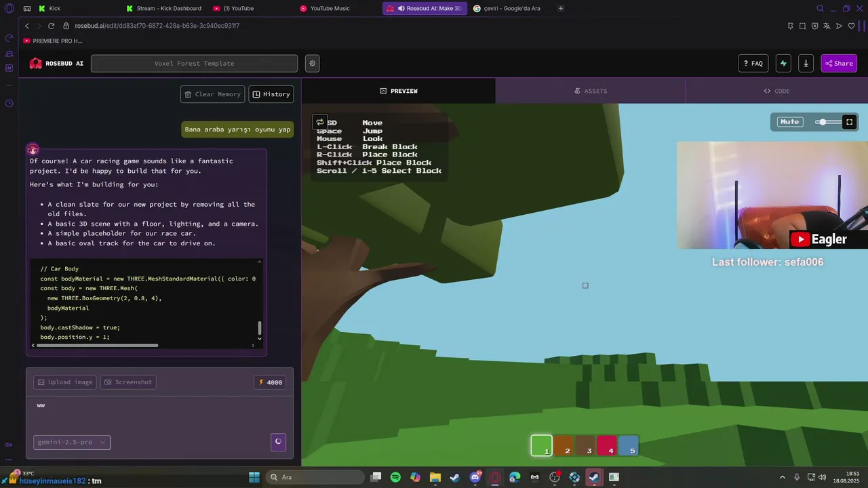Switch to the ASSETS tab
The image size is (868, 488).
[591, 91]
